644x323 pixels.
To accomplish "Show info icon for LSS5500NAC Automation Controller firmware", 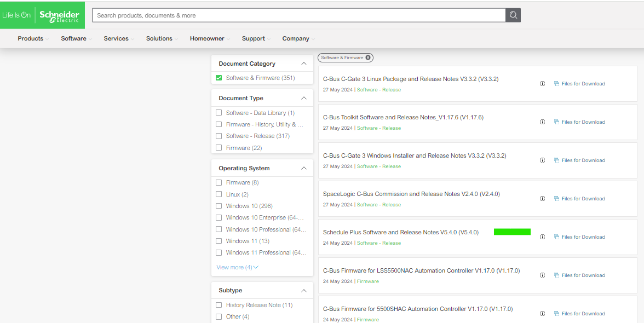I will [x=542, y=275].
